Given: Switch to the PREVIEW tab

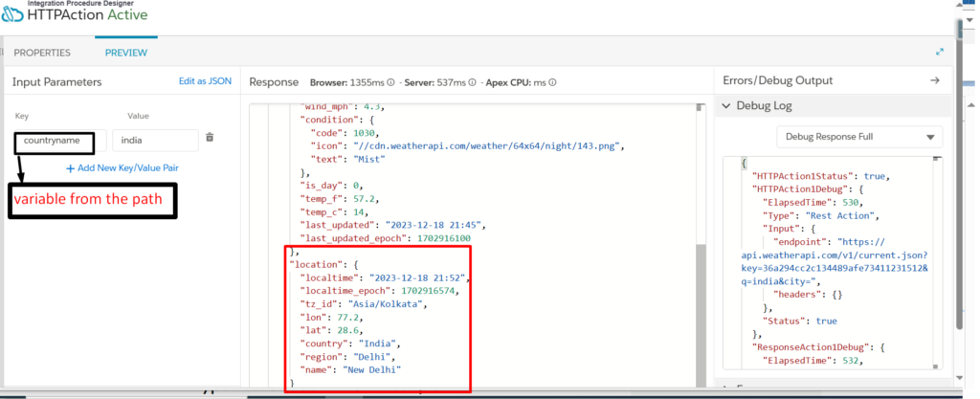Looking at the screenshot, I should click(126, 53).
